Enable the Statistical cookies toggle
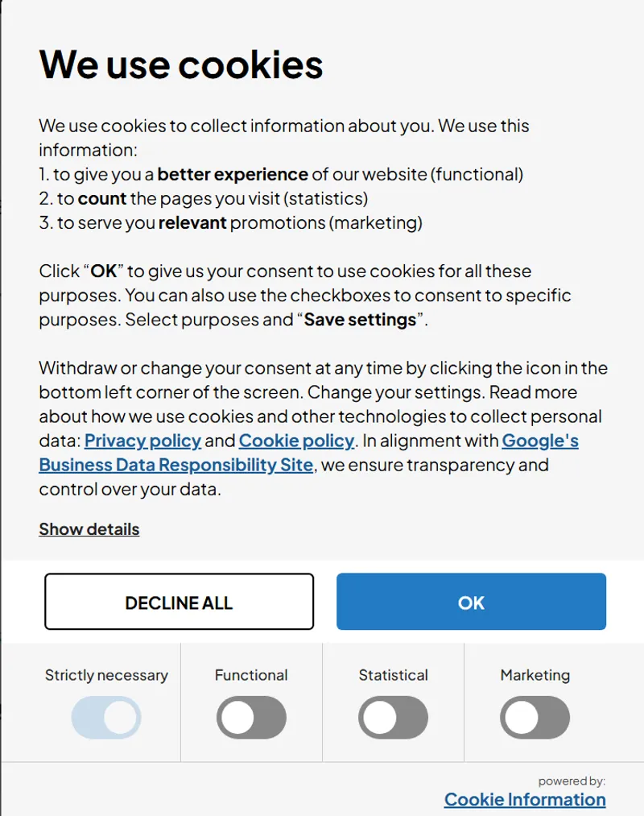Viewport: 644px width, 816px height. point(393,717)
